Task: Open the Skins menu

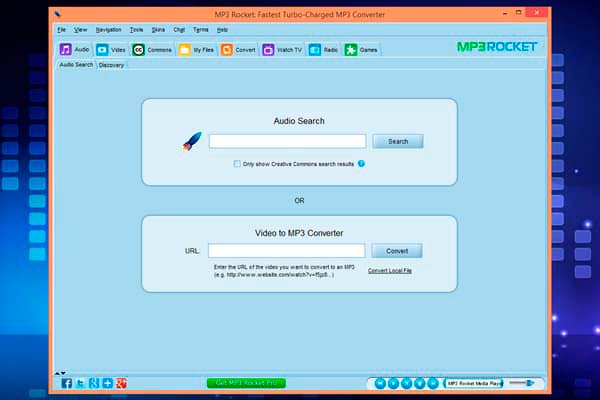Action: coord(158,30)
